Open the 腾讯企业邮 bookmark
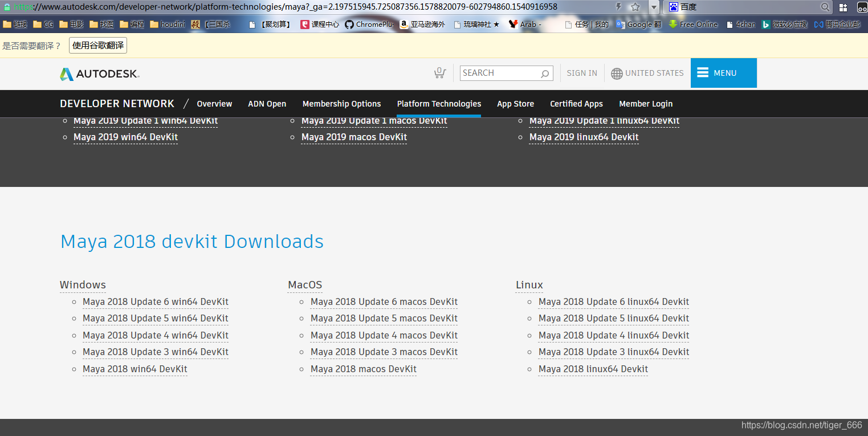Screen dimensions: 868x436 (x=837, y=25)
